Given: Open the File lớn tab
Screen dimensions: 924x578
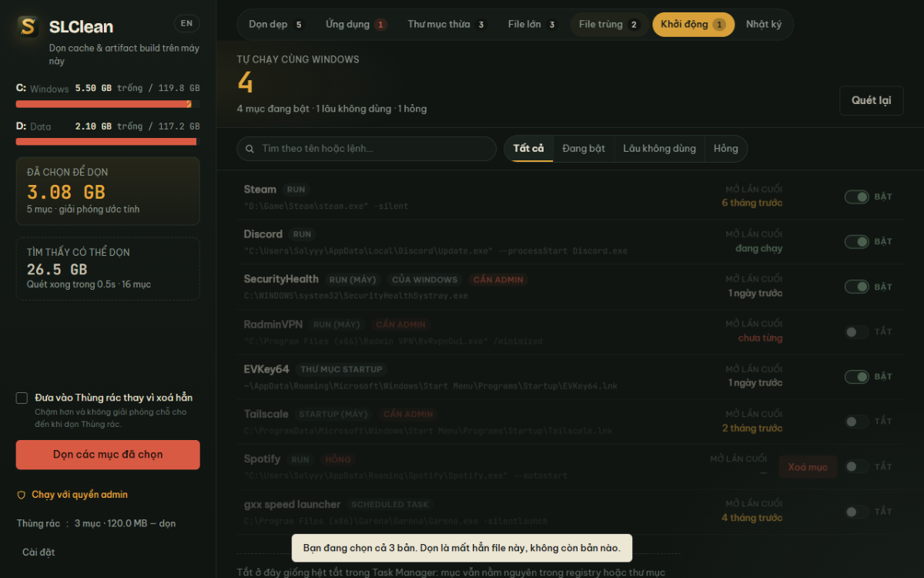Looking at the screenshot, I should (532, 25).
